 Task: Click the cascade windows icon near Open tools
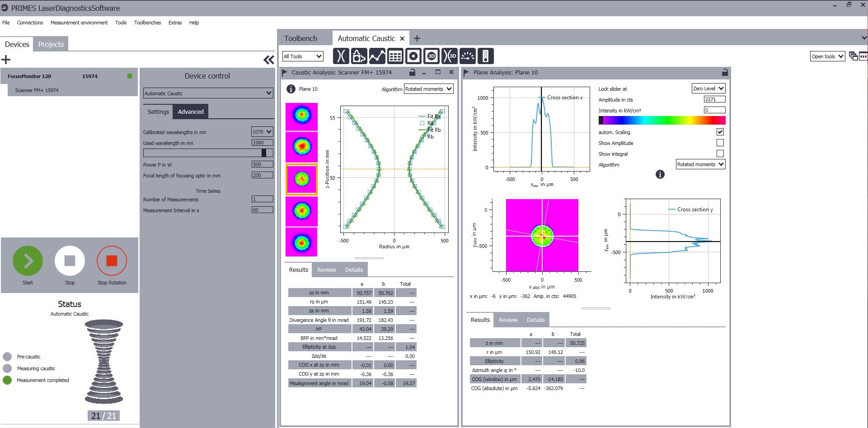[x=853, y=56]
